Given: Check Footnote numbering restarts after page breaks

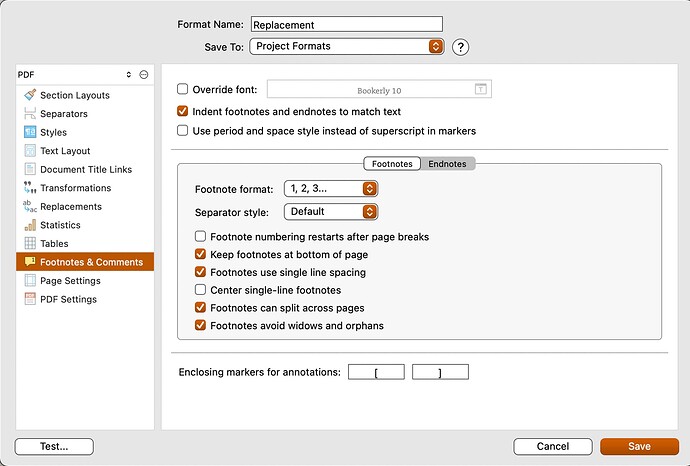Looking at the screenshot, I should pyautogui.click(x=200, y=237).
